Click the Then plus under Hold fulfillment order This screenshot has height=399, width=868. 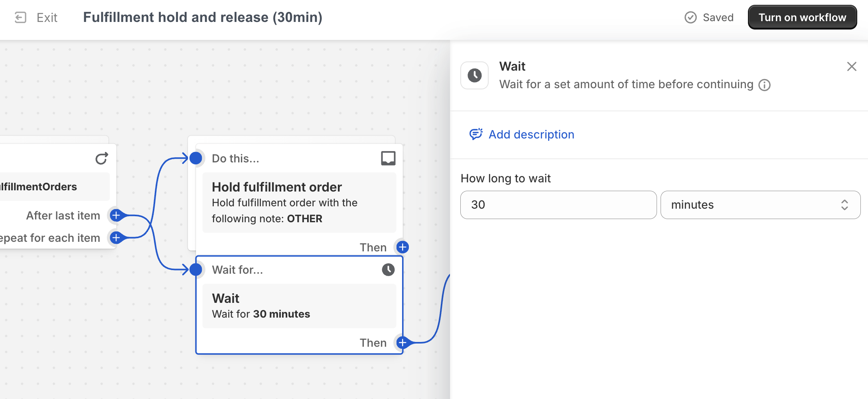pyautogui.click(x=402, y=247)
